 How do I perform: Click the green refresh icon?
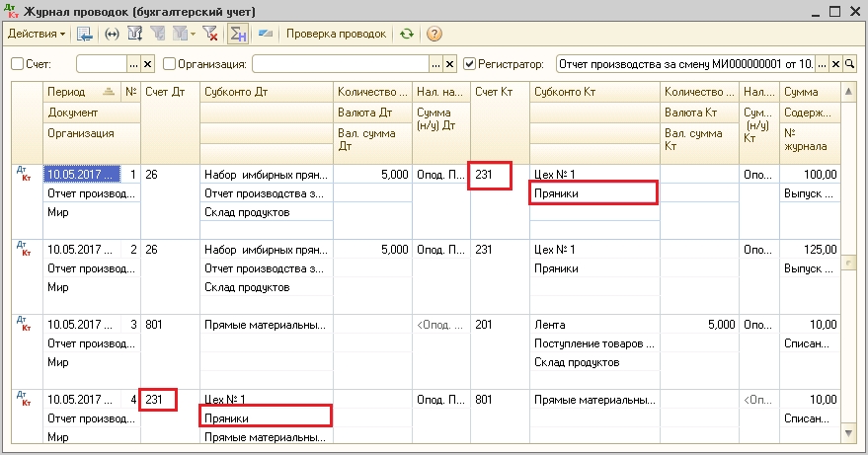tap(407, 34)
